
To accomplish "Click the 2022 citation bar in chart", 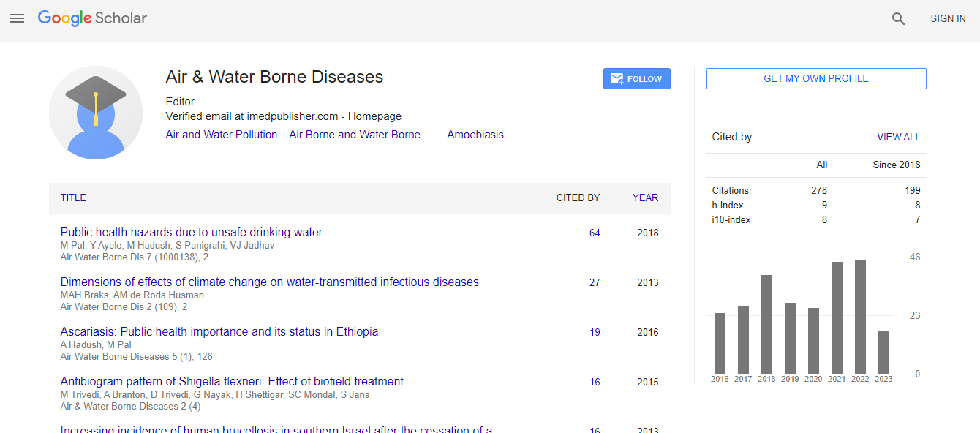I will click(860, 316).
